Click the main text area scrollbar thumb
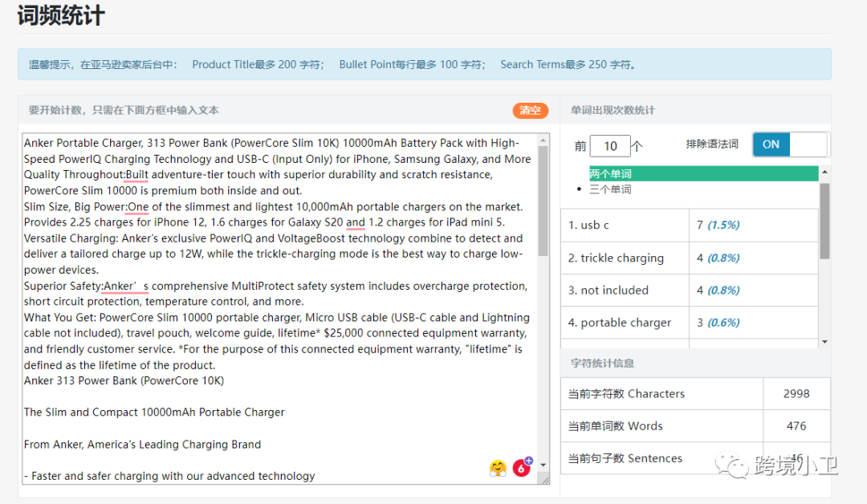 click(543, 201)
